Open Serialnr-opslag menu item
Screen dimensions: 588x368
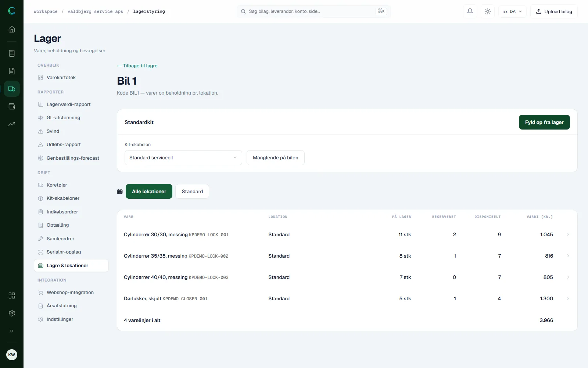pos(71,252)
